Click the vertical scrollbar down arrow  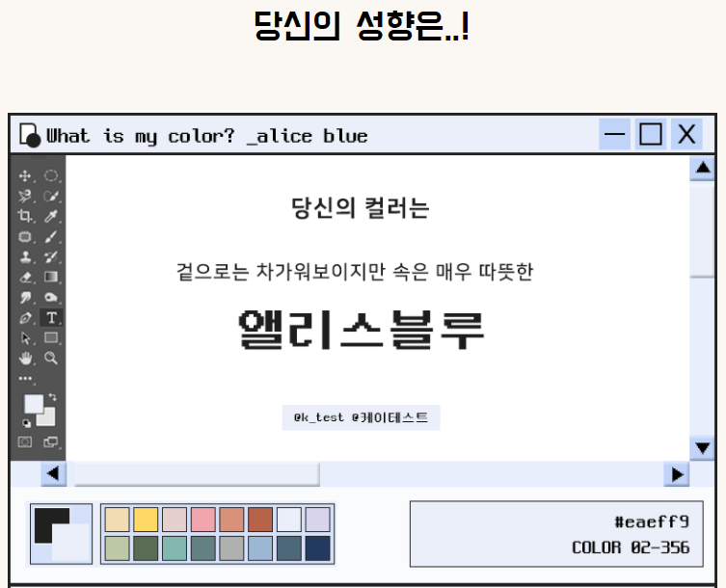point(703,447)
